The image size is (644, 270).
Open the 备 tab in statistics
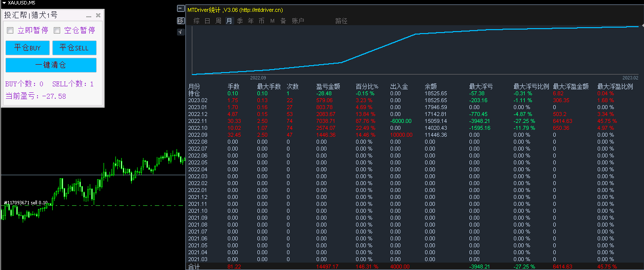[x=283, y=21]
